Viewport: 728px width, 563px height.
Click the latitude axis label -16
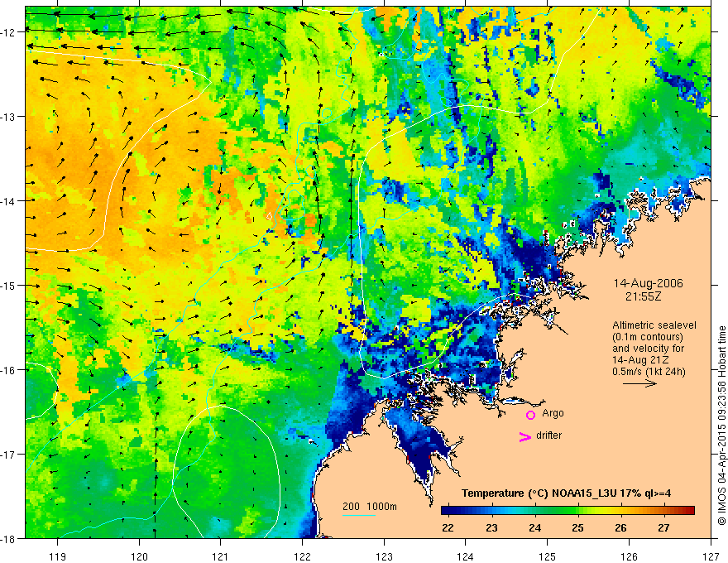click(x=10, y=370)
